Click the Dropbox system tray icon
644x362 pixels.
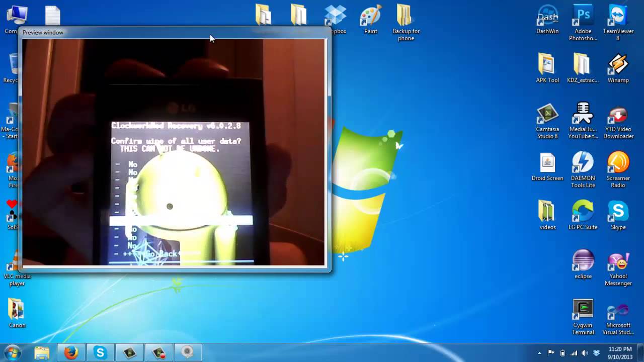(596, 353)
